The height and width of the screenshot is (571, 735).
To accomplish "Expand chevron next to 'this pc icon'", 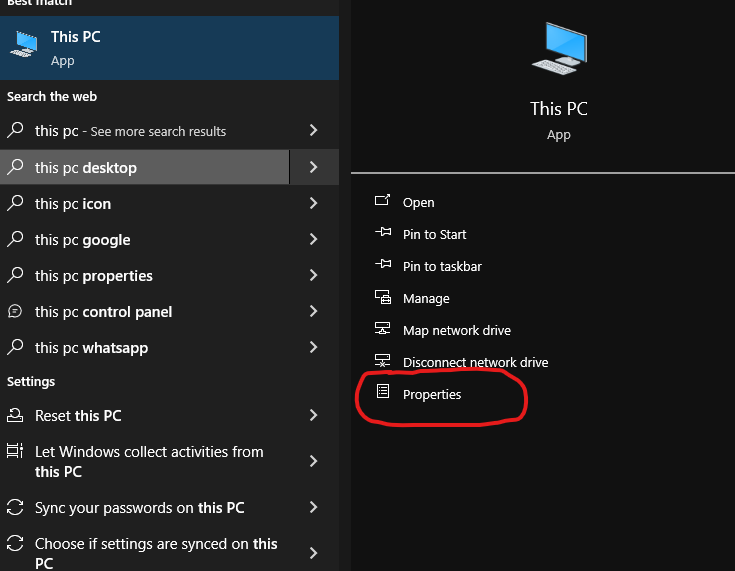I will (314, 203).
